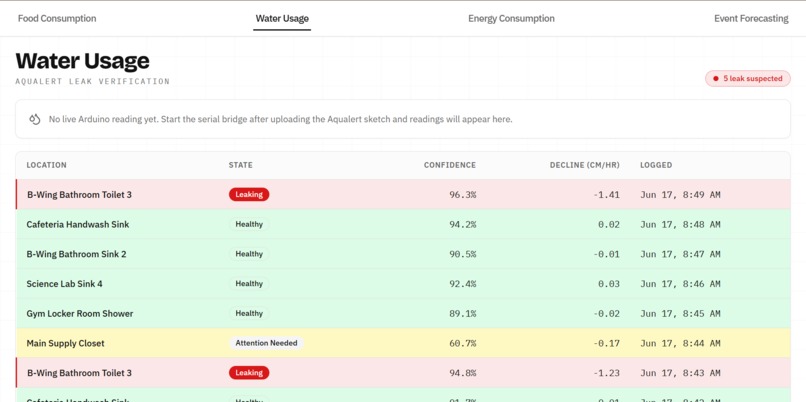Click the 89.1% confidence value
806x402 pixels.
(x=463, y=314)
